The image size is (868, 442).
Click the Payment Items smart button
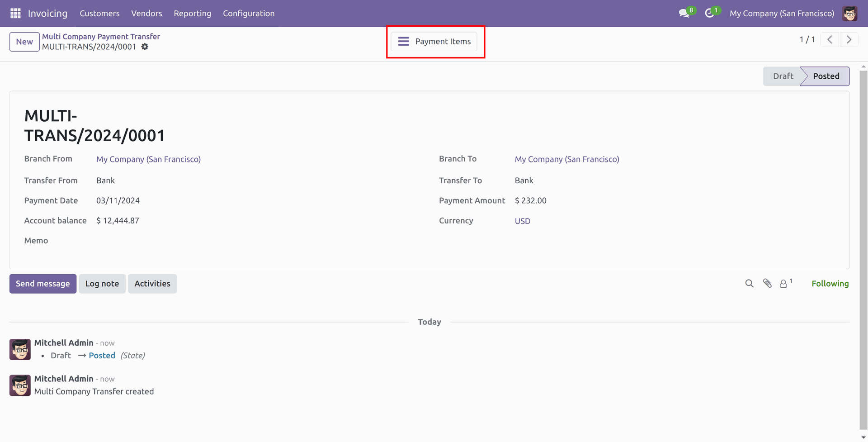pyautogui.click(x=434, y=42)
